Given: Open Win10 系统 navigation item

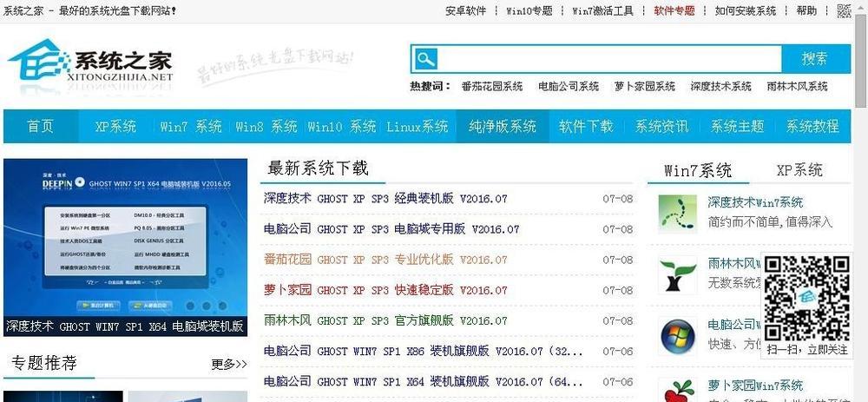Looking at the screenshot, I should point(341,126).
